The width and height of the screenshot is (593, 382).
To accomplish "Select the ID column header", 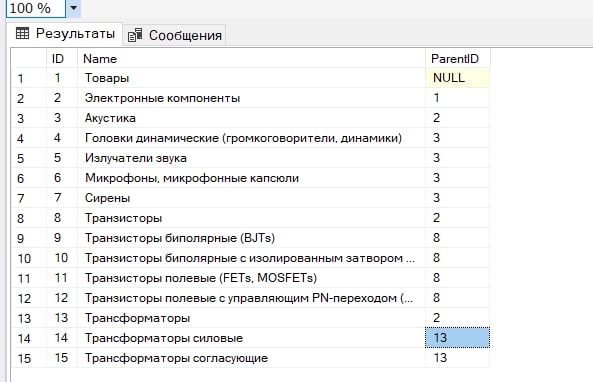I will [x=62, y=59].
